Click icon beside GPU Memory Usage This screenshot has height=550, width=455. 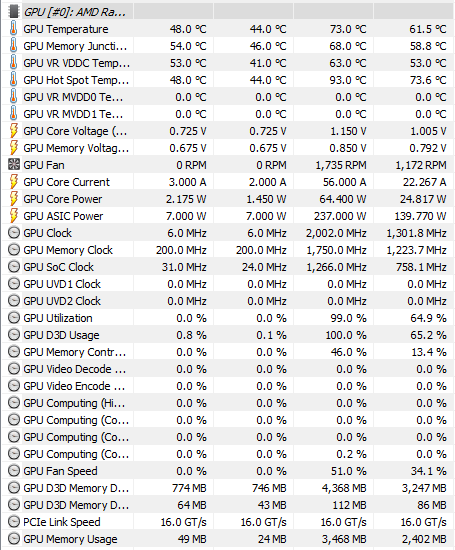coord(14,538)
